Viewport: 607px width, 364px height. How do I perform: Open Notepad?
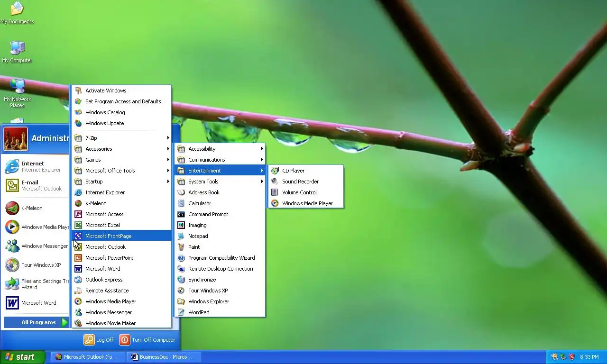click(220, 236)
